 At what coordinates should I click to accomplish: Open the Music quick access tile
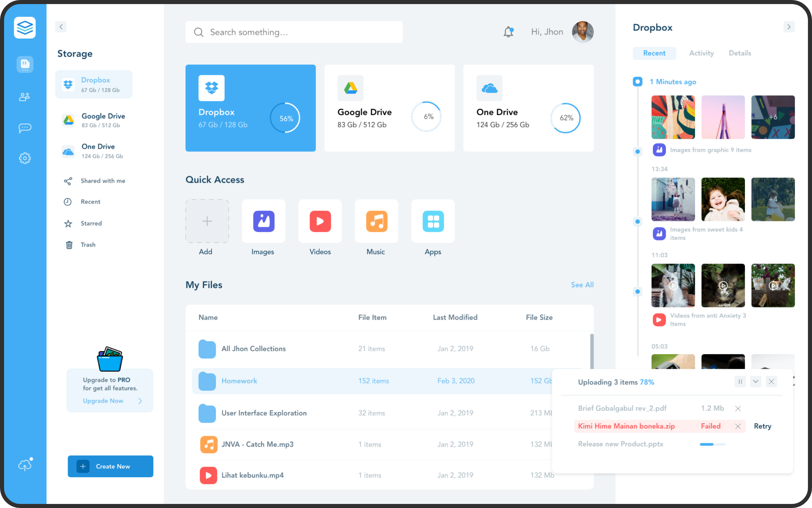tap(376, 221)
